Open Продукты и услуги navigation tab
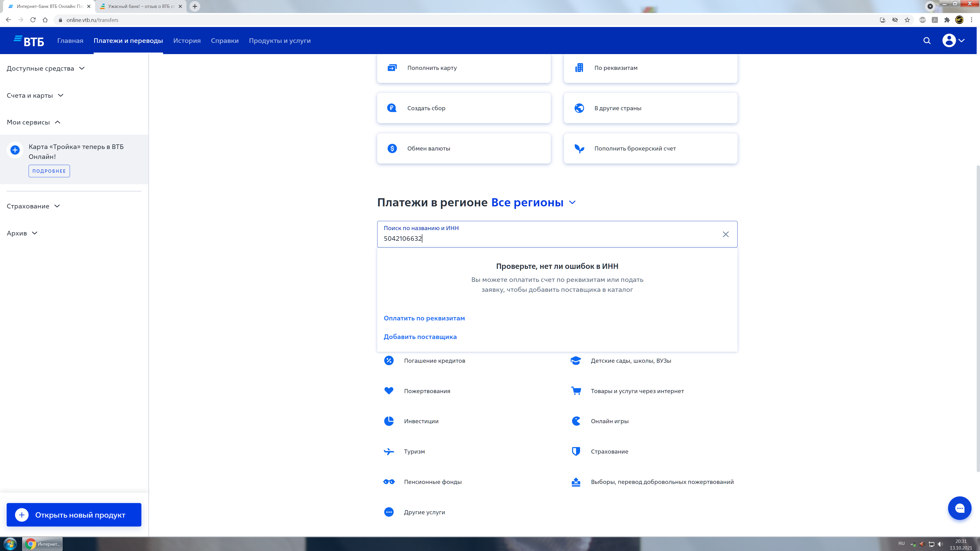980x551 pixels. (x=280, y=41)
